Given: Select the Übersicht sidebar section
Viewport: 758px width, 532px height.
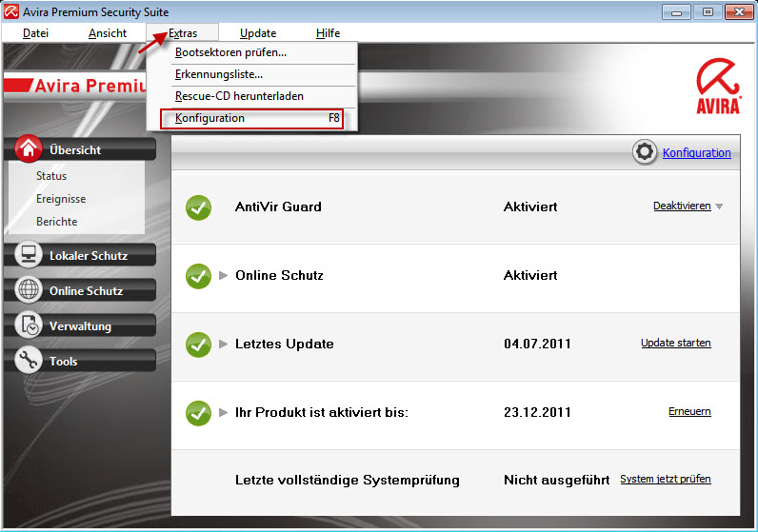Looking at the screenshot, I should tap(80, 149).
